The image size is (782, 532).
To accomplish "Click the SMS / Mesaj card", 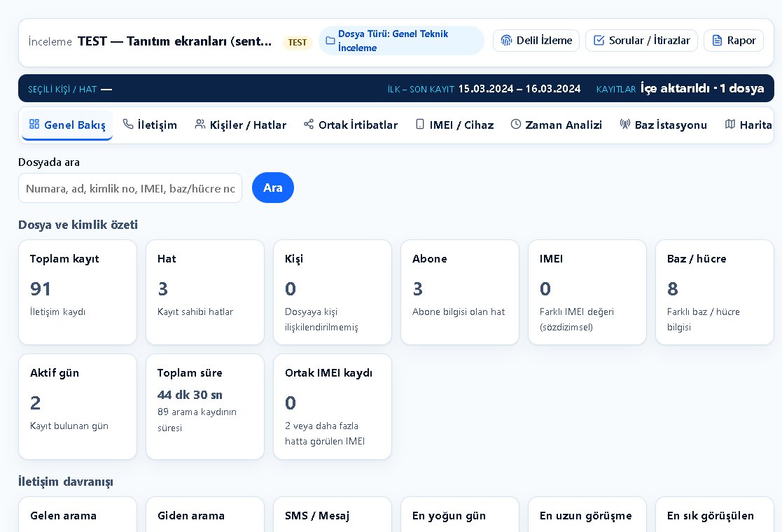I will point(332,514).
